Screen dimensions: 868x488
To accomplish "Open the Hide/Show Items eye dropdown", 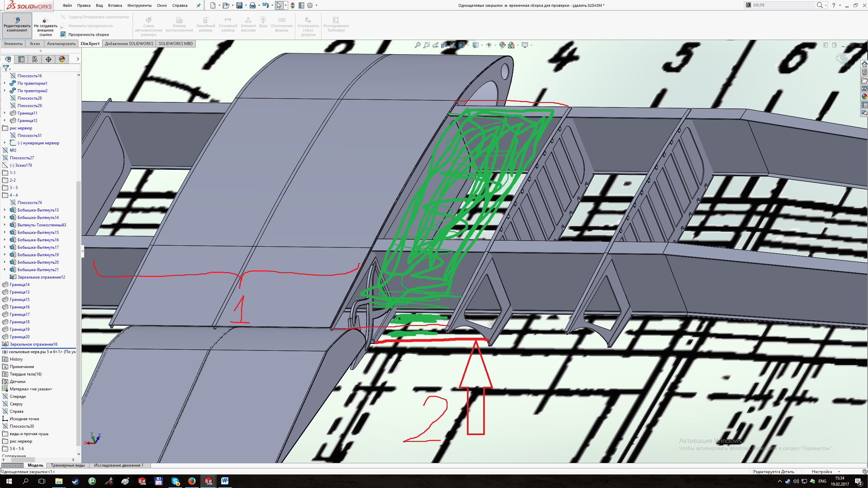I will click(x=495, y=45).
